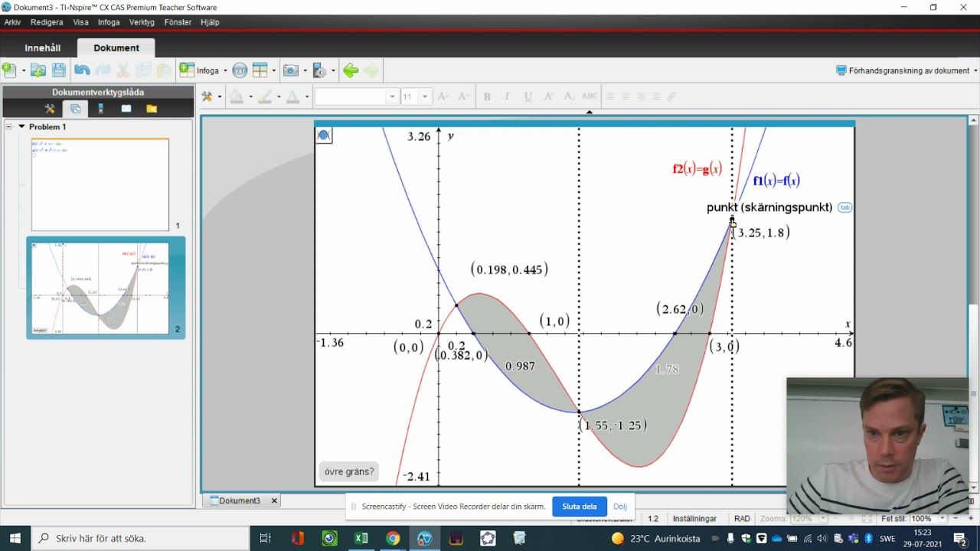The height and width of the screenshot is (551, 980).
Task: Toggle superscript formatting
Action: pos(548,96)
